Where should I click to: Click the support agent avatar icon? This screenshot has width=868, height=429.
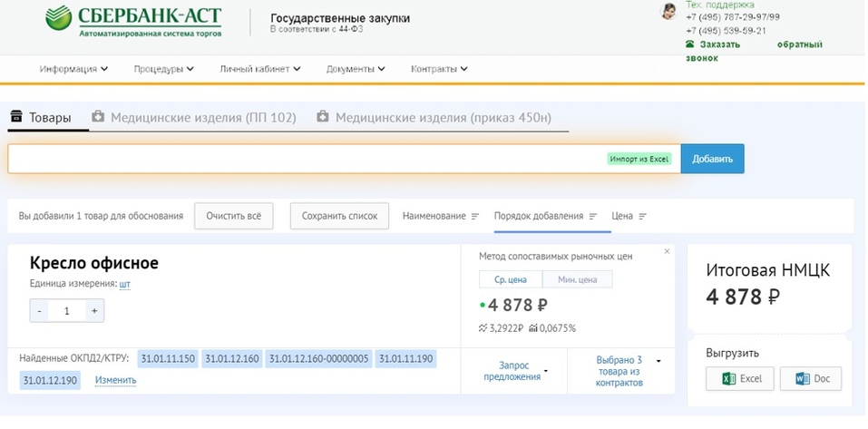pyautogui.click(x=669, y=11)
